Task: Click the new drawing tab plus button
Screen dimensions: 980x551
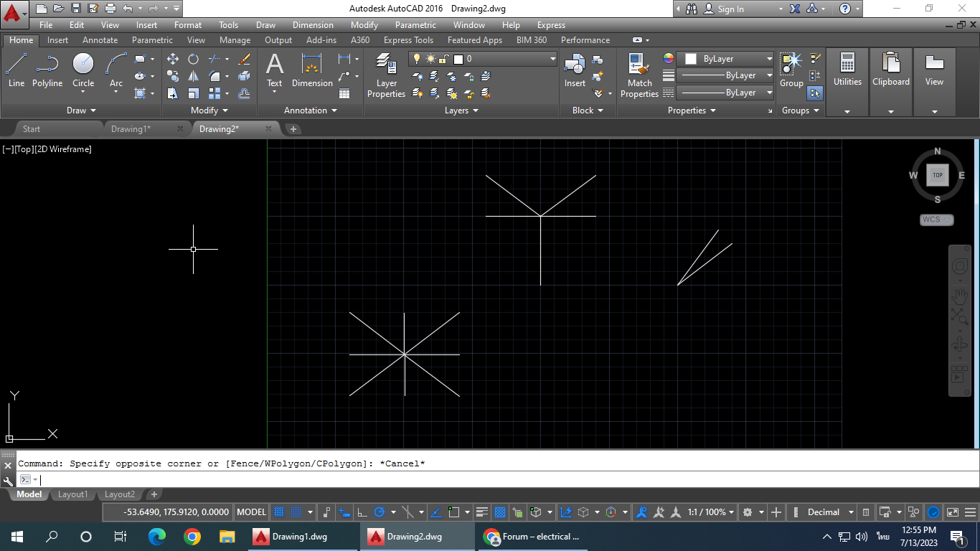Action: (293, 129)
